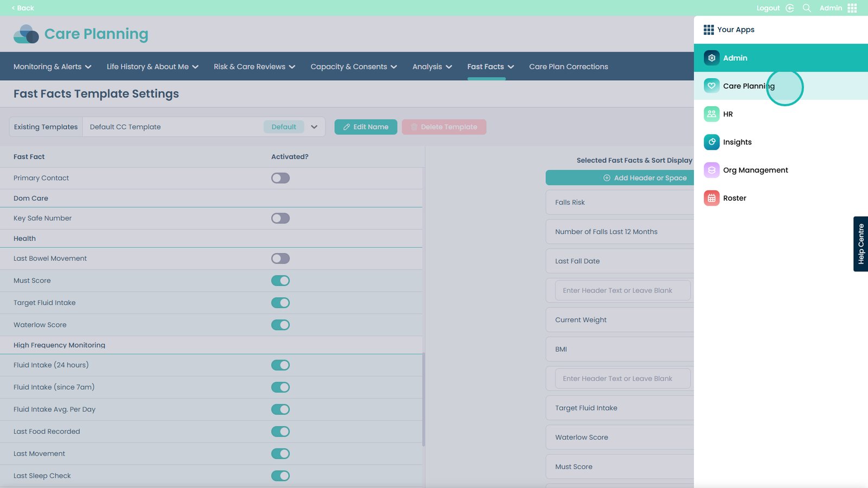Disable the Must Score toggle
The image size is (868, 488).
280,281
